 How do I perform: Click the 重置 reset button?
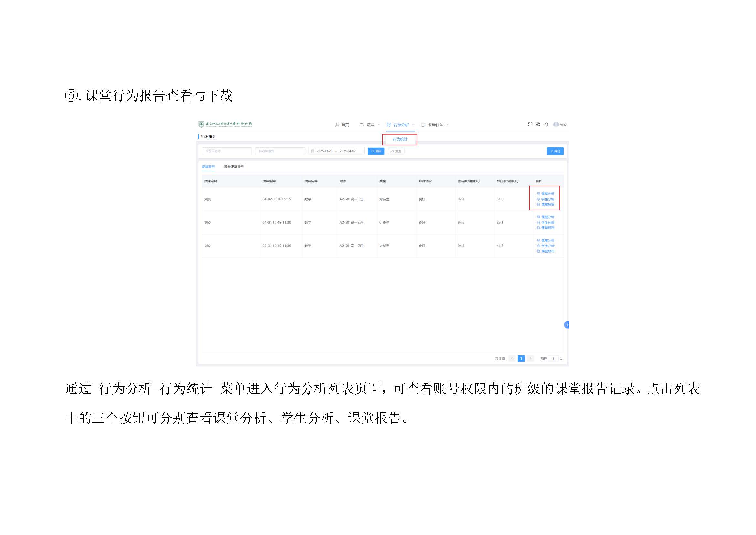396,151
